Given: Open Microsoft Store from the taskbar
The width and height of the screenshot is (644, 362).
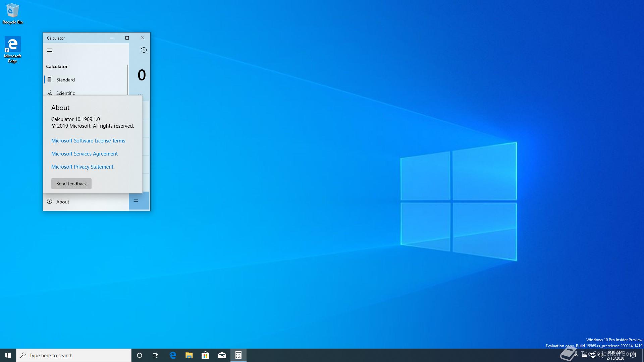Looking at the screenshot, I should pyautogui.click(x=206, y=355).
